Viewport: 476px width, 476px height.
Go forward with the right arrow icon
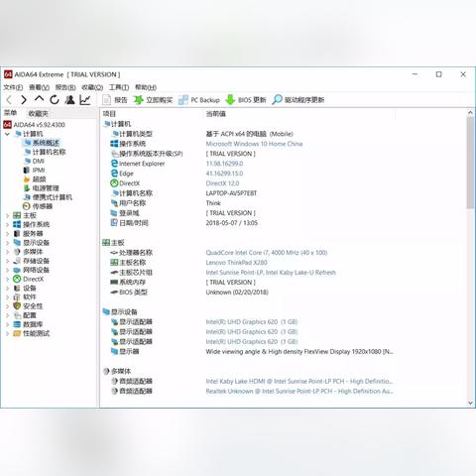[24, 100]
